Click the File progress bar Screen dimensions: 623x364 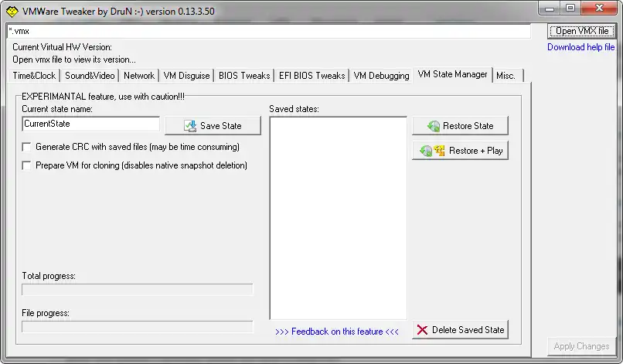point(138,327)
